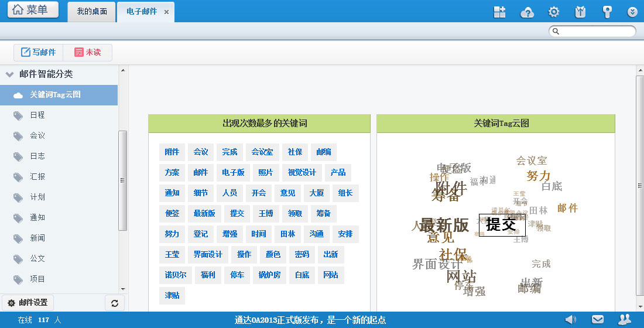Click the 写邮件 compose button
The width and height of the screenshot is (644, 328).
pos(39,52)
